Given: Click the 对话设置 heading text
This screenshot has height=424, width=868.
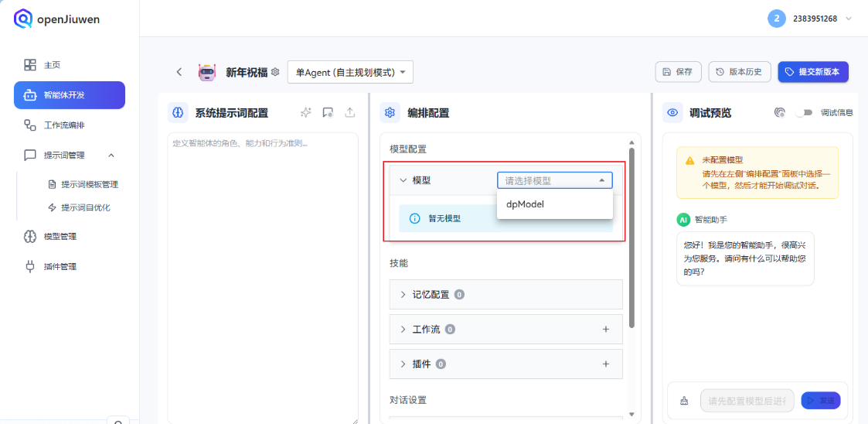Looking at the screenshot, I should coord(408,400).
